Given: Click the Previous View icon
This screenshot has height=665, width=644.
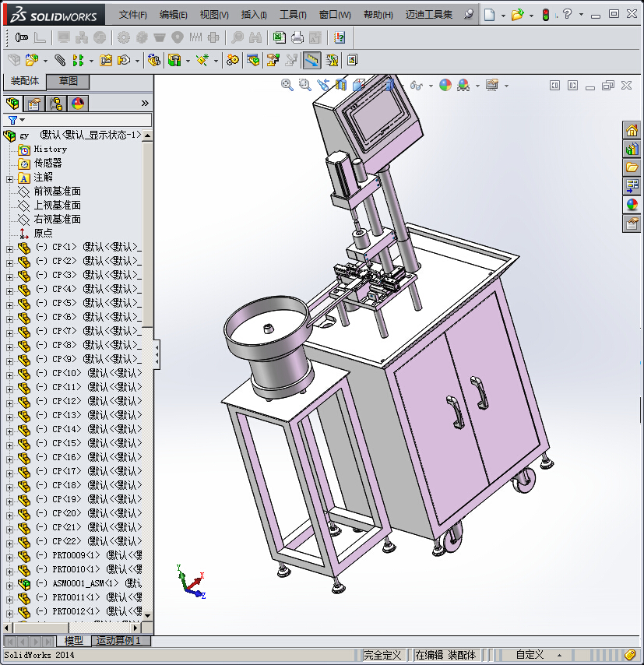Looking at the screenshot, I should click(x=323, y=85).
